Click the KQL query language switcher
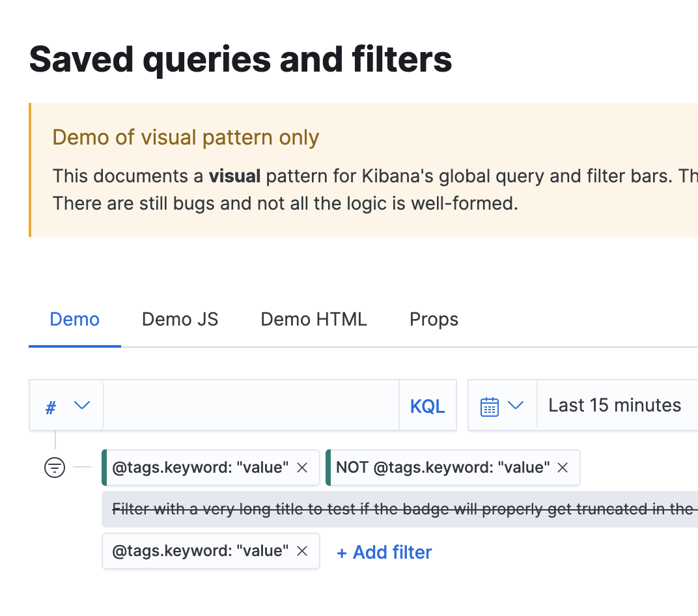 pyautogui.click(x=427, y=405)
